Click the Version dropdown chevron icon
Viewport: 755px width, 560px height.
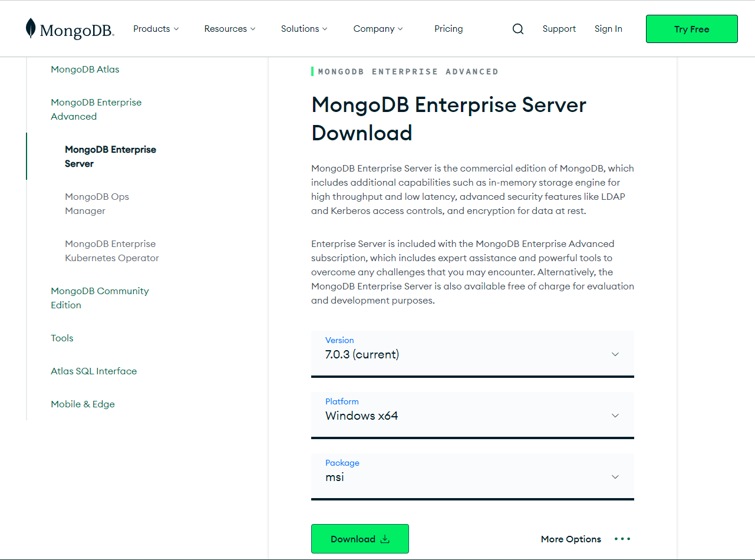[x=615, y=354]
